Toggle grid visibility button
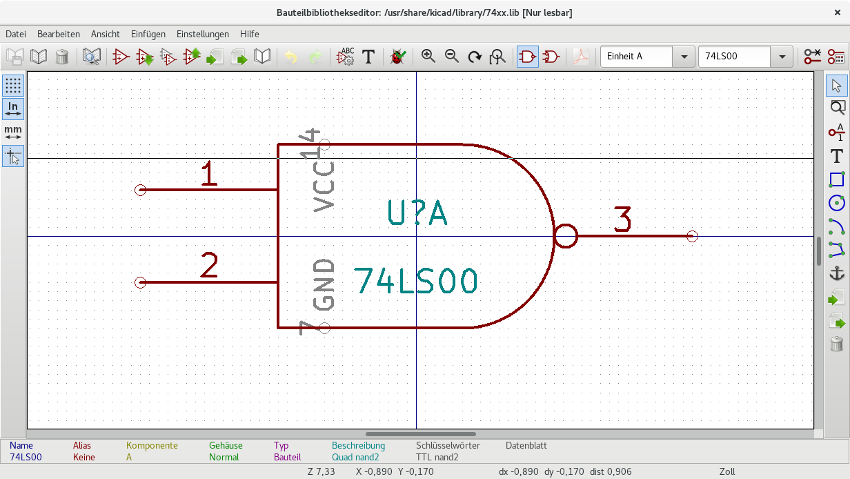 [13, 84]
